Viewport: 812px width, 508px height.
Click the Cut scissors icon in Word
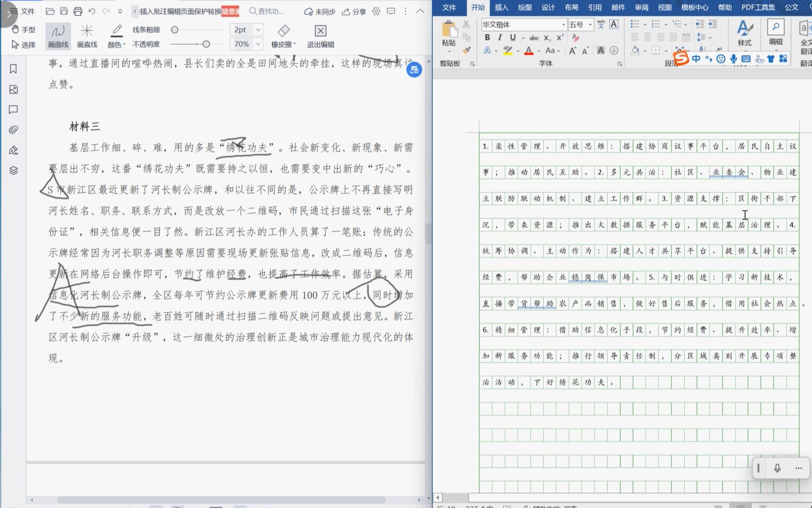466,24
